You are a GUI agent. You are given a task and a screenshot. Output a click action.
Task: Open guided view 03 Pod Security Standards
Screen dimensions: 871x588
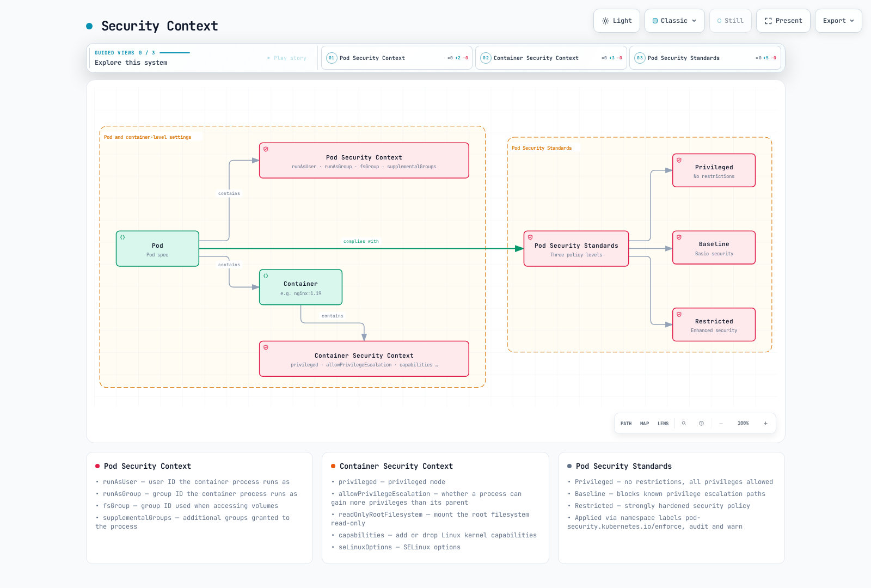pos(705,58)
